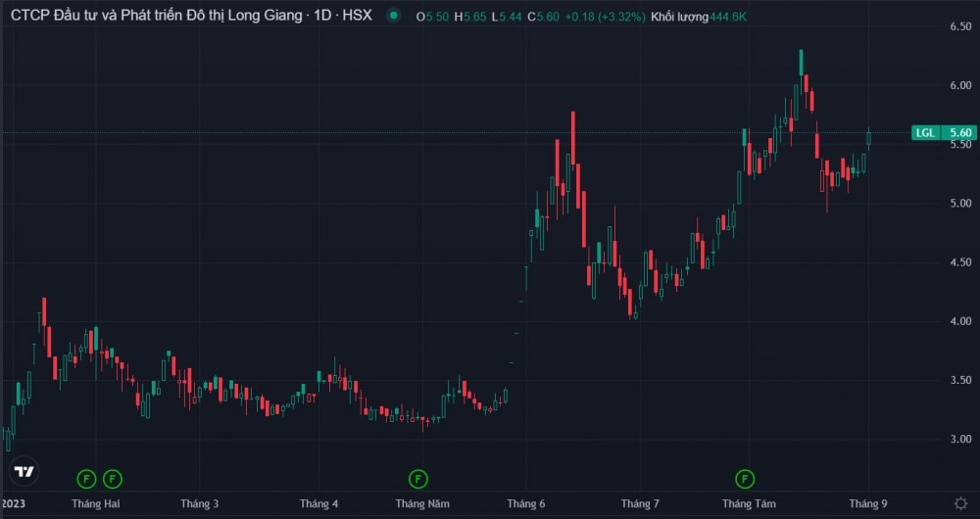Screen dimensions: 980x519
Task: Click the 4.50 price axis label
Action: (x=960, y=262)
